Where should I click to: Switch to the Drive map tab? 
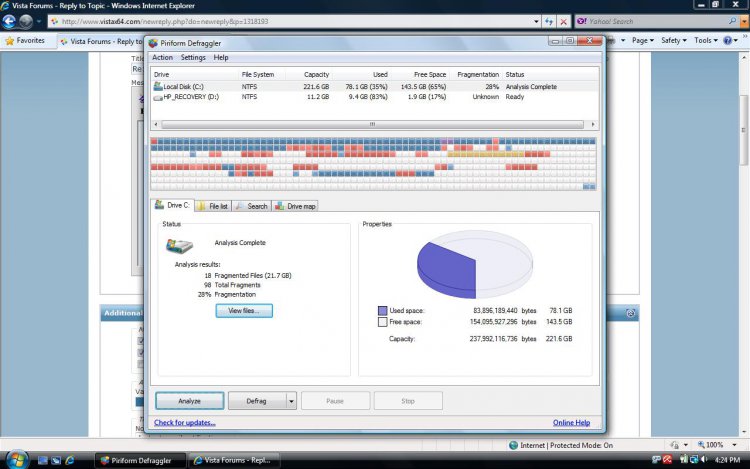pyautogui.click(x=296, y=206)
